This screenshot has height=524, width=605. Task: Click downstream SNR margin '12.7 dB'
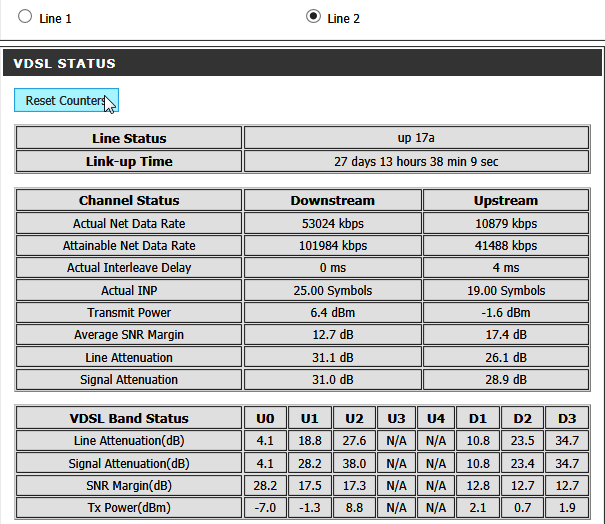point(333,335)
